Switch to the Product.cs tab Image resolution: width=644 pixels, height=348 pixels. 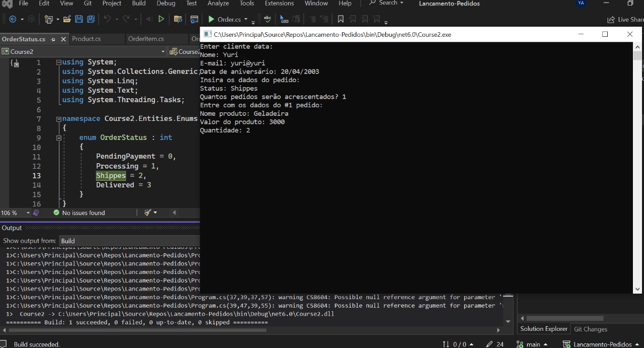(87, 39)
